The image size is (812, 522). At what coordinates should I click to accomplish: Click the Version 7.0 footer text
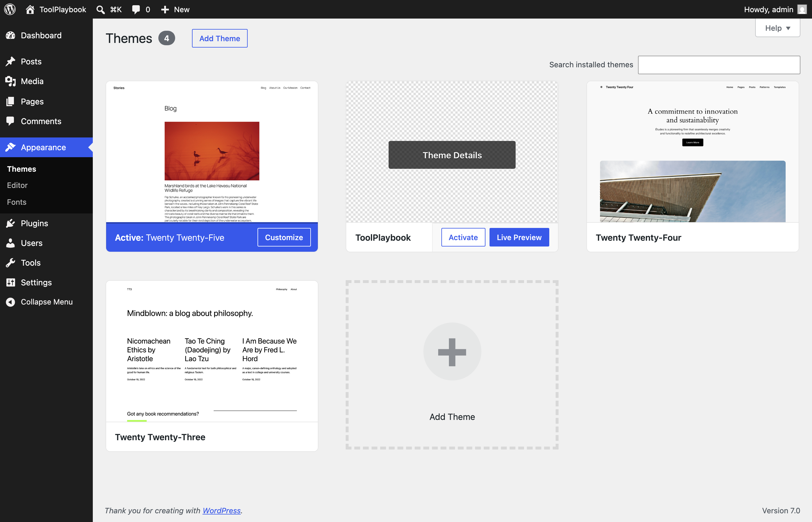[x=781, y=510]
